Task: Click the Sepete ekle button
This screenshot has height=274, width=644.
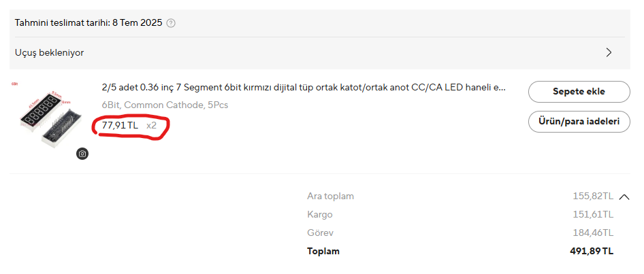Action: (x=579, y=91)
